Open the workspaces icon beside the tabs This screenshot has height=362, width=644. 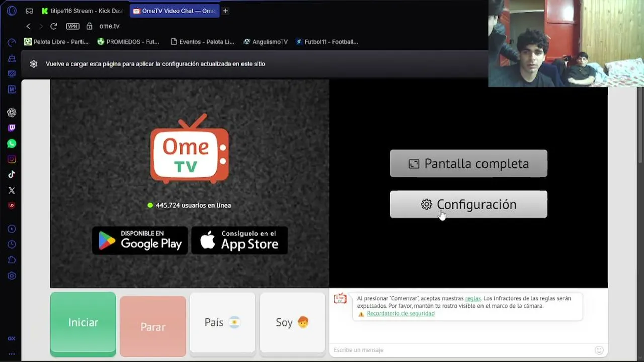point(29,11)
